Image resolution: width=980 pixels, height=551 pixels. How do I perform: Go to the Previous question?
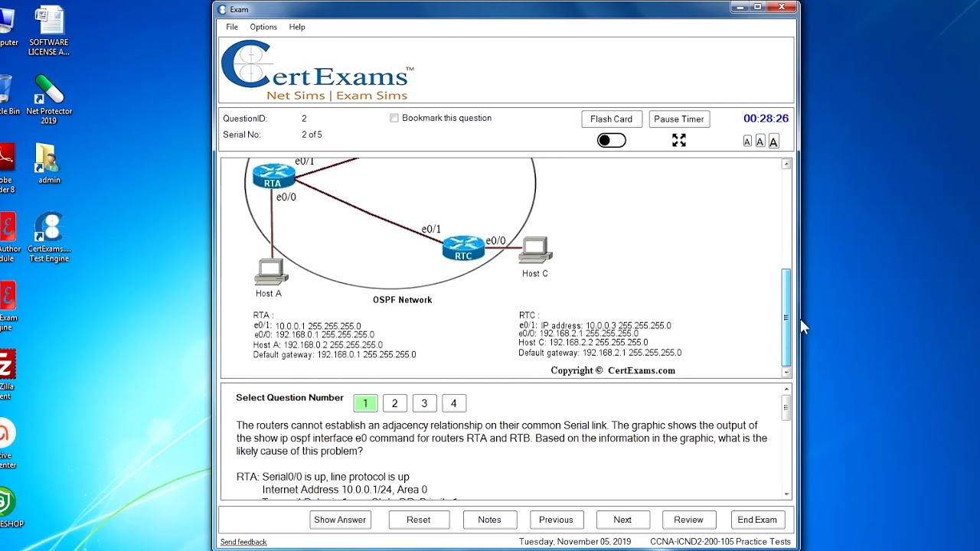click(x=556, y=520)
